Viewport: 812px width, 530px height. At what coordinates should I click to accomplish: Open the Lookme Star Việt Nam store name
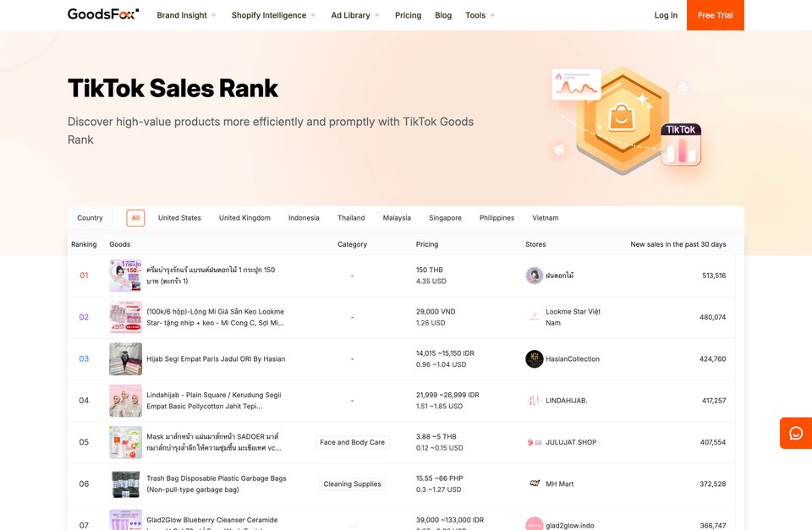pos(573,317)
